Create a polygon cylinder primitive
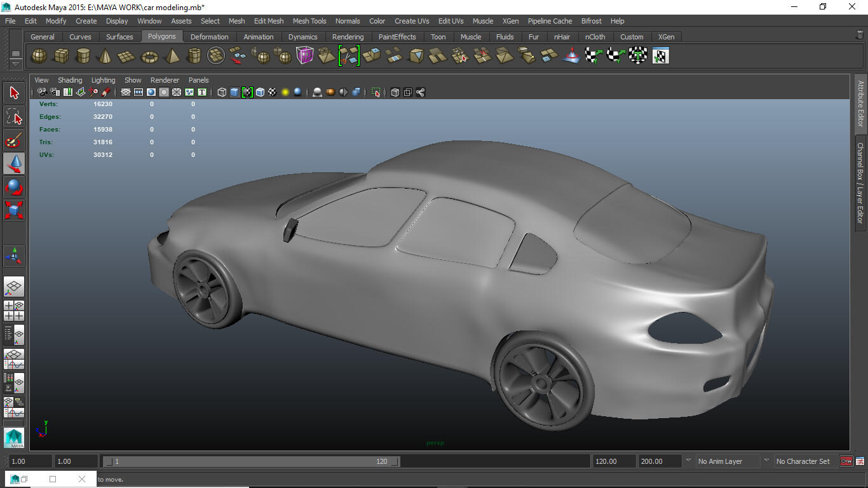Screen dimensions: 868x488 pos(83,57)
